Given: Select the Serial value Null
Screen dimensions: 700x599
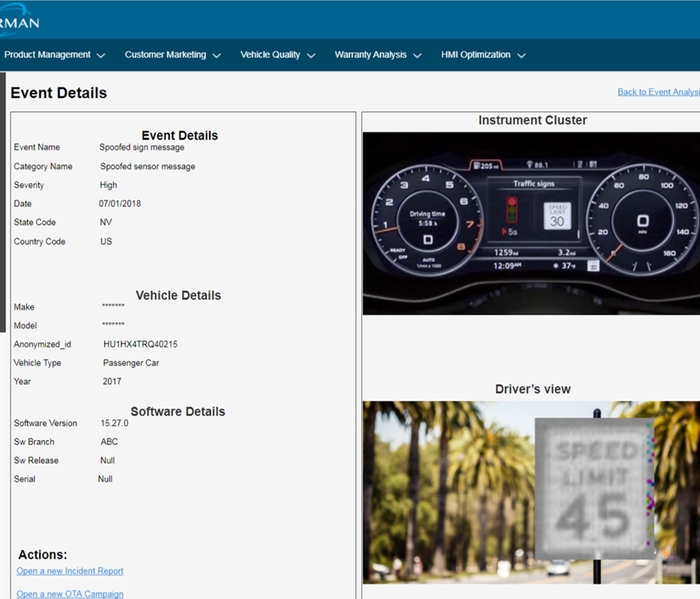Looking at the screenshot, I should tap(105, 479).
